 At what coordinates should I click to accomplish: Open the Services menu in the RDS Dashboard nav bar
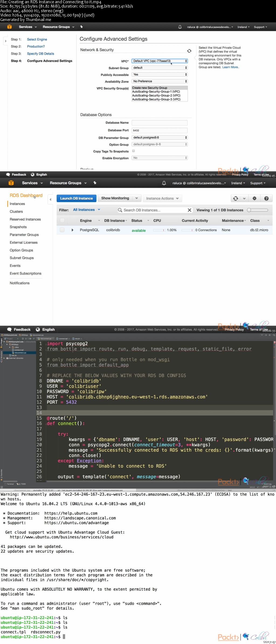tap(32, 183)
